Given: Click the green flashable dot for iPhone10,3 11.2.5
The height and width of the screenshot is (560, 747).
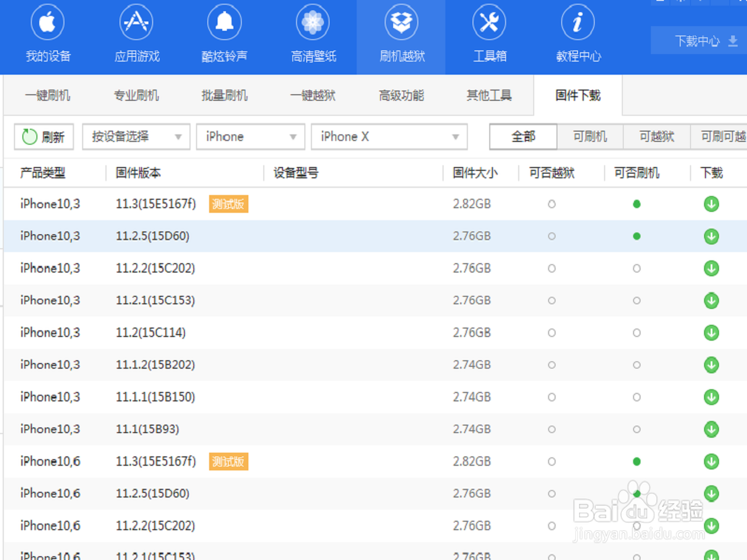Looking at the screenshot, I should click(637, 236).
